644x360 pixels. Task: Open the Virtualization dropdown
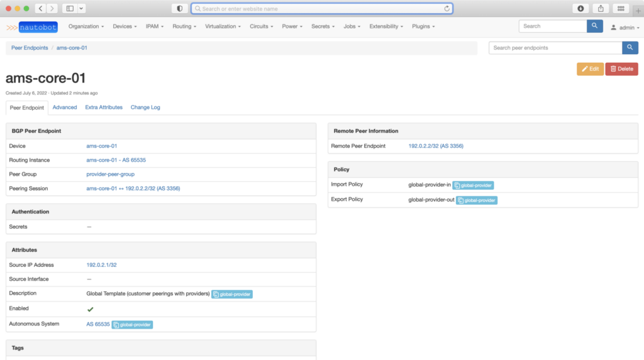223,26
